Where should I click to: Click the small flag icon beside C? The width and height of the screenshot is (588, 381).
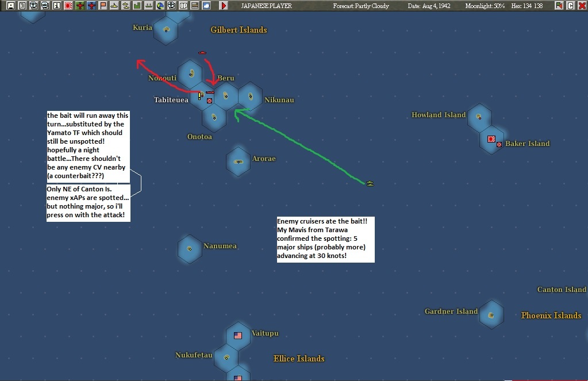pyautogui.click(x=559, y=6)
